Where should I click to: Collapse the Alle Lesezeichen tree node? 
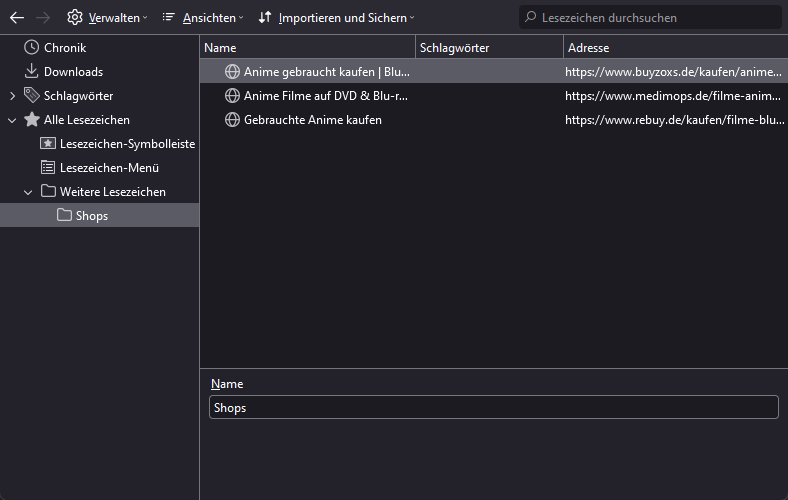tap(12, 120)
